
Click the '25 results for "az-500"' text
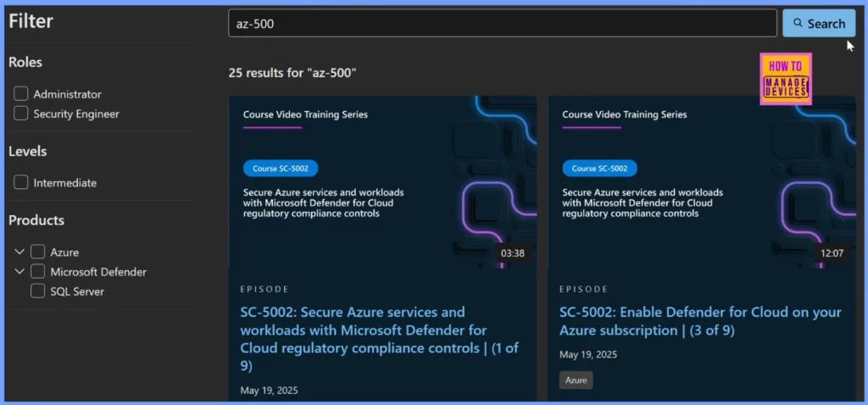coord(292,73)
